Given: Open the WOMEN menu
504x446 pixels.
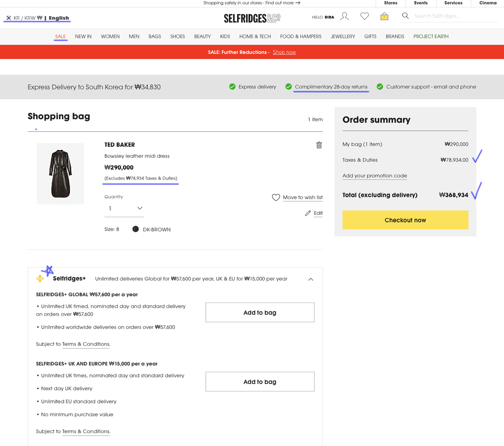Looking at the screenshot, I should point(110,37).
